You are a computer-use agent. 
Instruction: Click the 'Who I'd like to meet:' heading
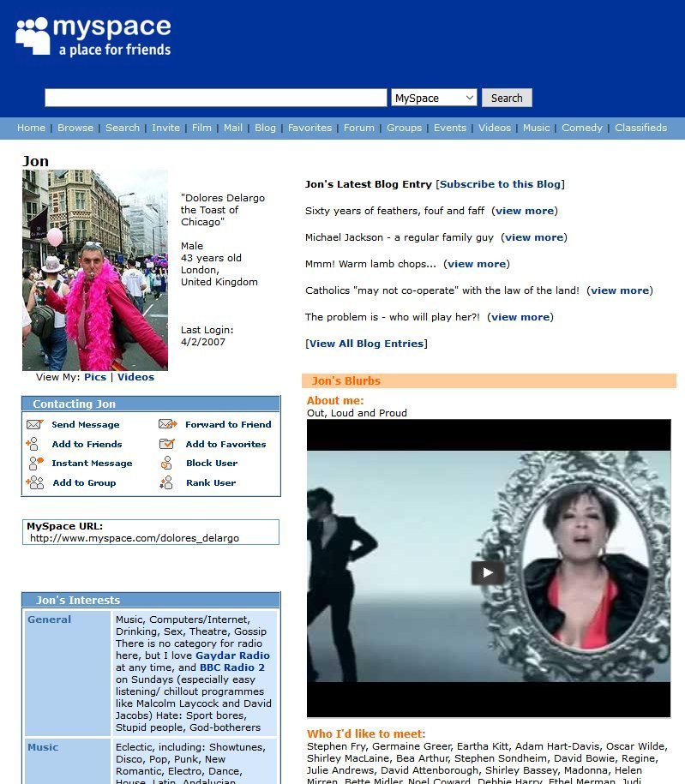[x=366, y=733]
